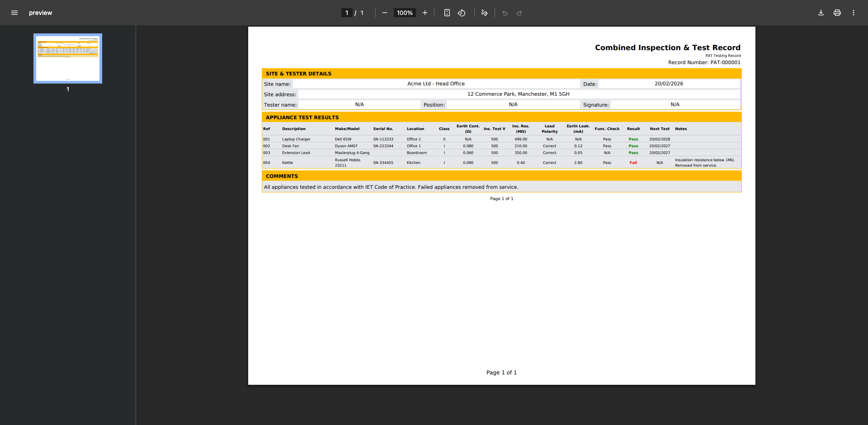
Task: Open the page display options
Action: click(x=447, y=13)
